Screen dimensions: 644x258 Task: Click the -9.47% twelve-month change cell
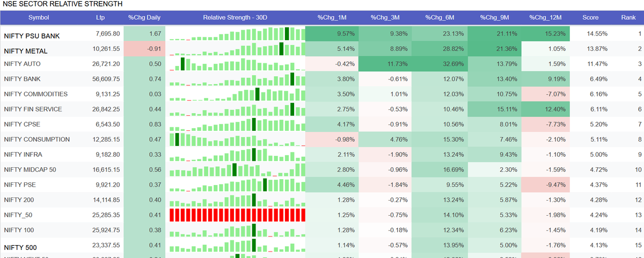click(545, 185)
